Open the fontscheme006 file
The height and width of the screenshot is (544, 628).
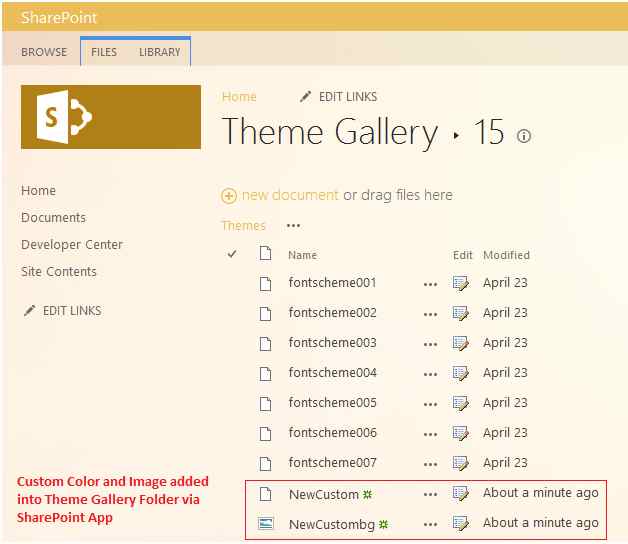332,433
